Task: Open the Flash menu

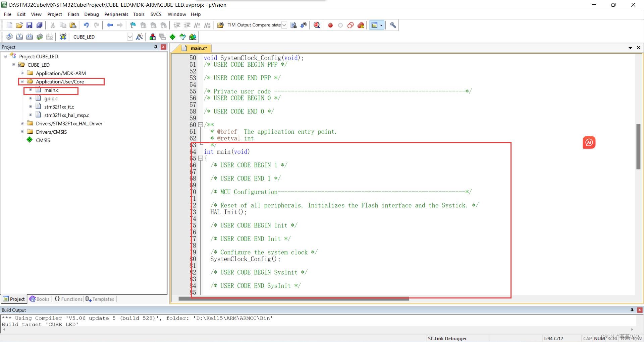Action: pyautogui.click(x=73, y=14)
